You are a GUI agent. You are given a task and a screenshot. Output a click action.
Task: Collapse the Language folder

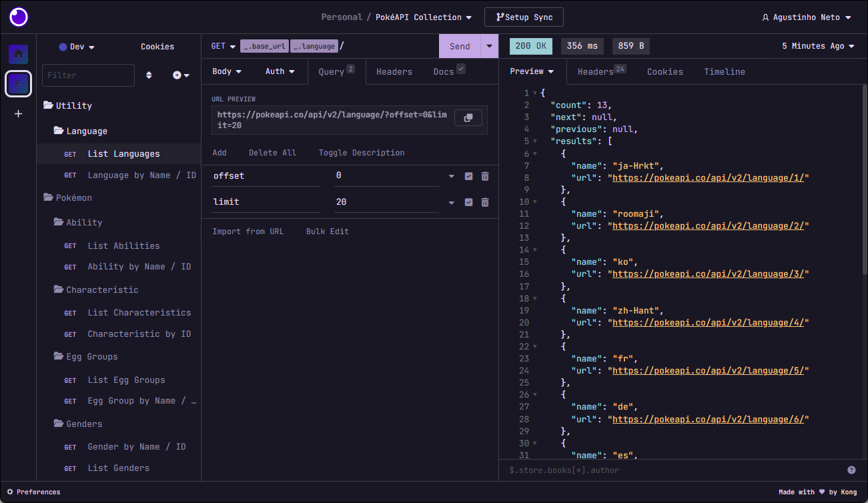[x=80, y=131]
